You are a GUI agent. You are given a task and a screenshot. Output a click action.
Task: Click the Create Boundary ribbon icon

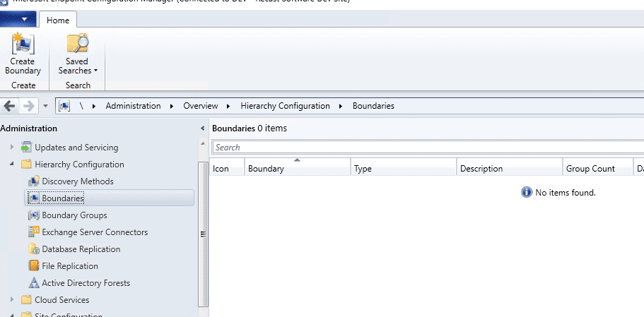[23, 44]
